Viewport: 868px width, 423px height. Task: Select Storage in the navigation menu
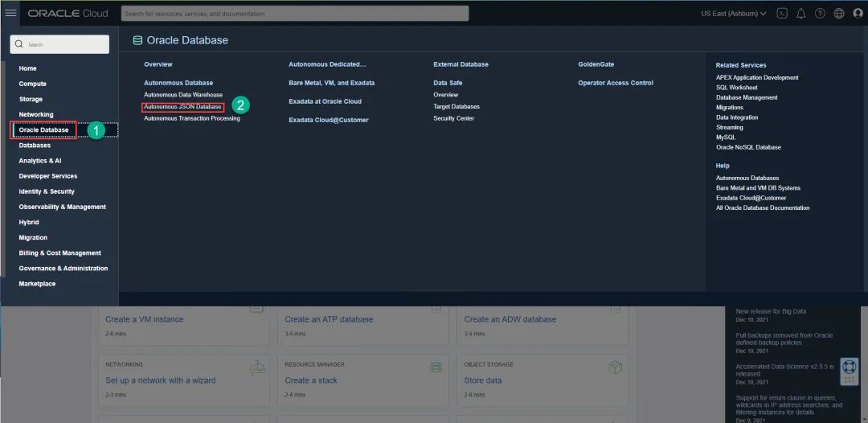coord(31,99)
